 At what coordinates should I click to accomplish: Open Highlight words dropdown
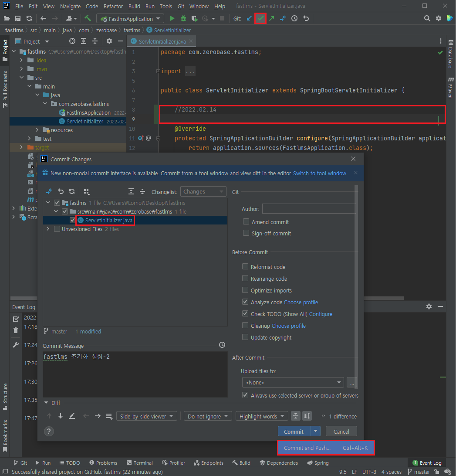(x=261, y=416)
